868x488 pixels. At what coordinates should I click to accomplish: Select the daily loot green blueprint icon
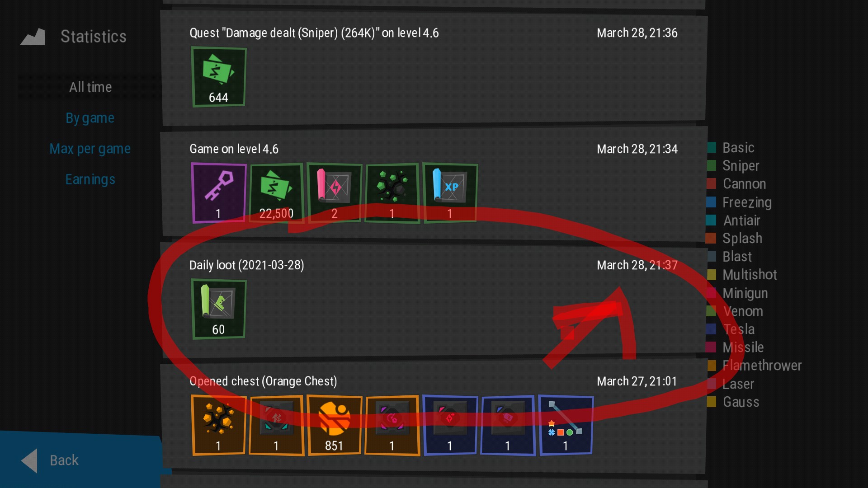[x=218, y=309]
